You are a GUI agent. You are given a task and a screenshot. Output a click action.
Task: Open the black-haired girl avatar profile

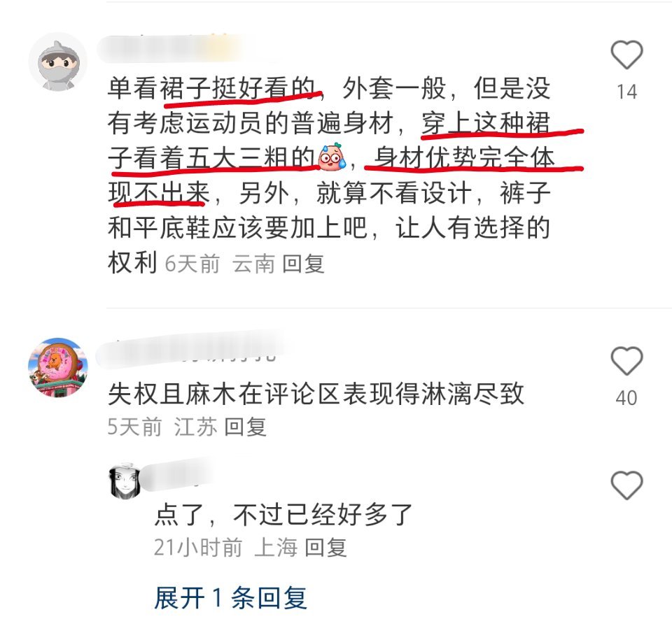tap(125, 481)
